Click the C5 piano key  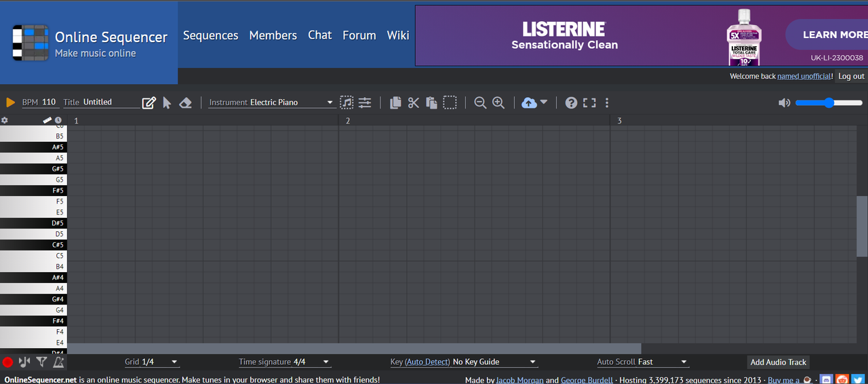pyautogui.click(x=33, y=256)
